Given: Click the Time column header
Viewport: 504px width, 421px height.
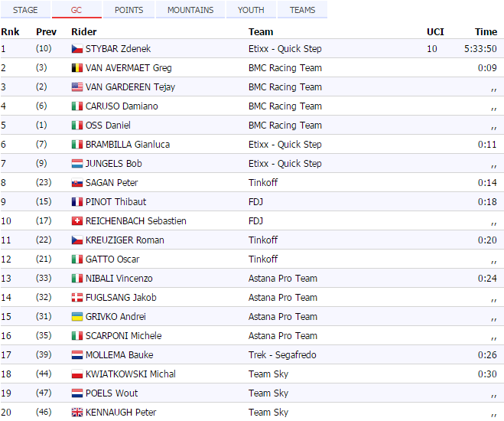Looking at the screenshot, I should pyautogui.click(x=486, y=32).
